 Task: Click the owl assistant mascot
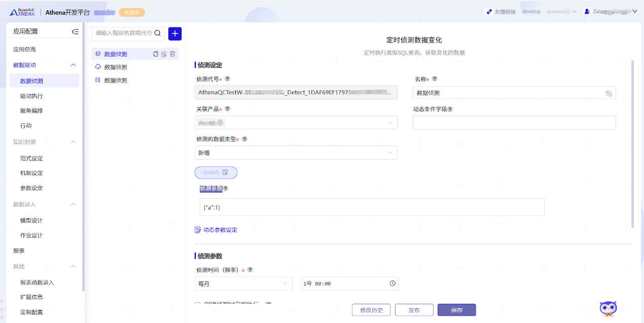click(x=608, y=308)
